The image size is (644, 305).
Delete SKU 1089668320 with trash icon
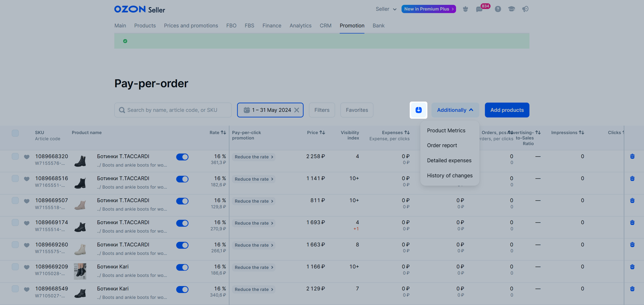pyautogui.click(x=632, y=156)
